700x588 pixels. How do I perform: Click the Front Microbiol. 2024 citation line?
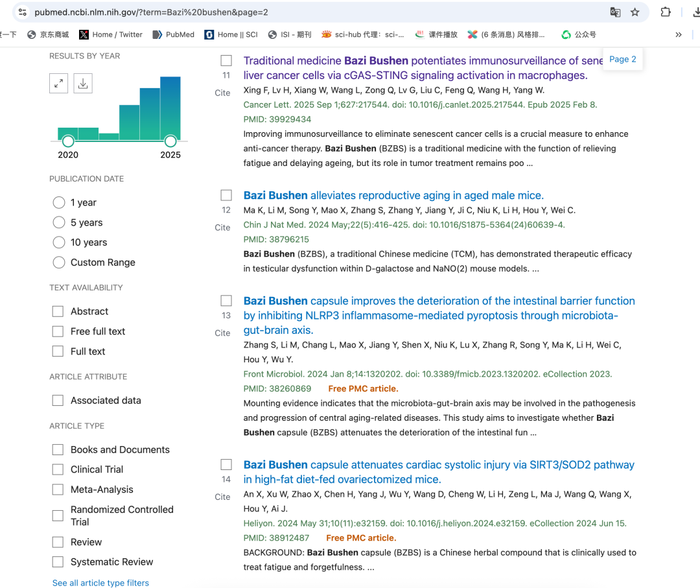[428, 374]
